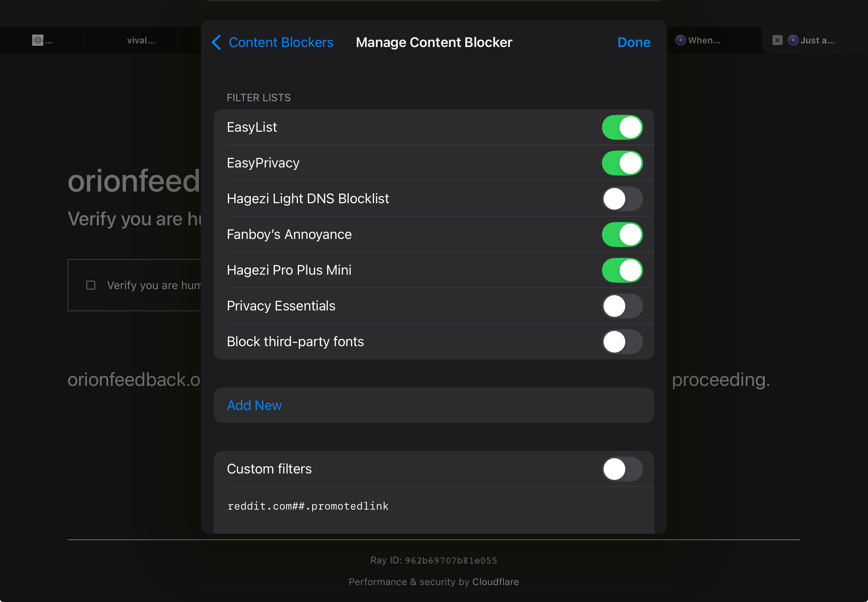Click the close icon on 'Just a...' tab
Viewport: 868px width, 602px height.
777,40
